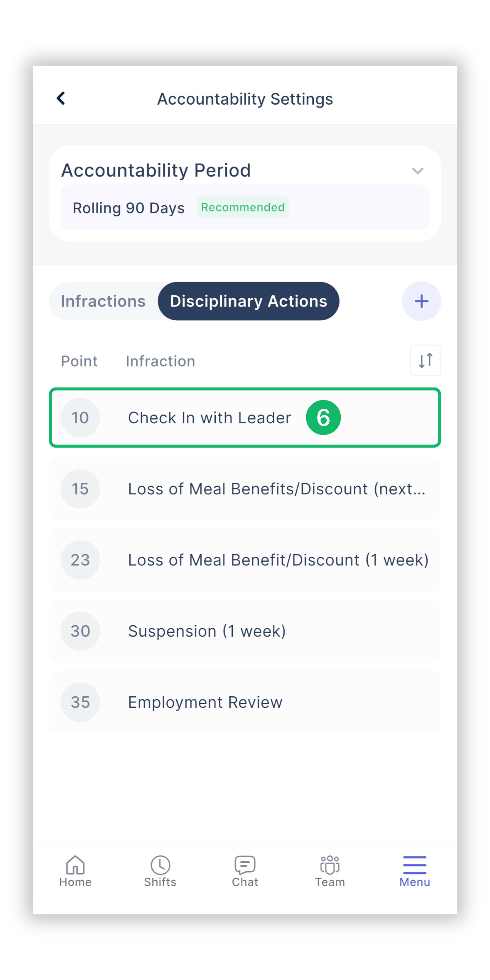Open the Employment Review action
Viewport: 490px width, 980px height.
245,702
